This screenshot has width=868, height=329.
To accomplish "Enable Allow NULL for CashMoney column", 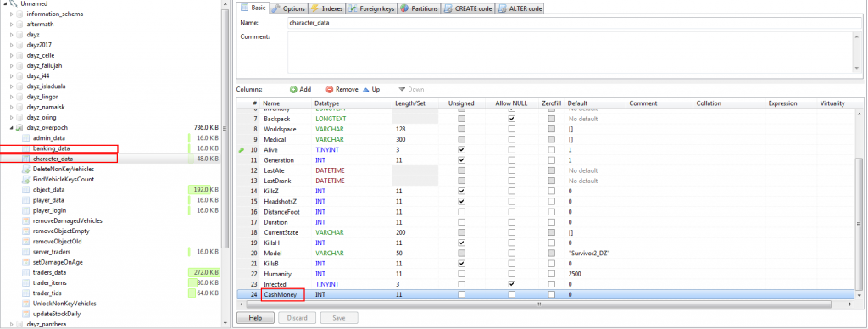I will pyautogui.click(x=512, y=295).
